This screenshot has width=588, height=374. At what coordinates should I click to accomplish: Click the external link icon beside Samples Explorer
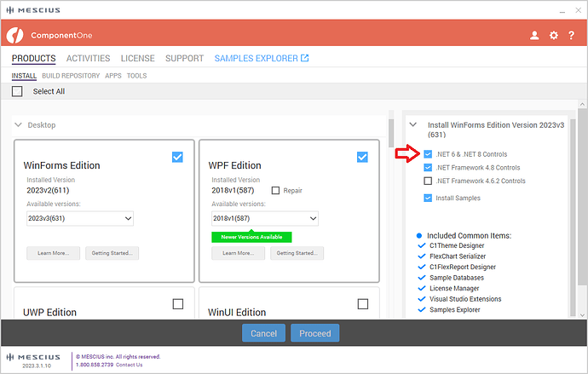click(305, 58)
